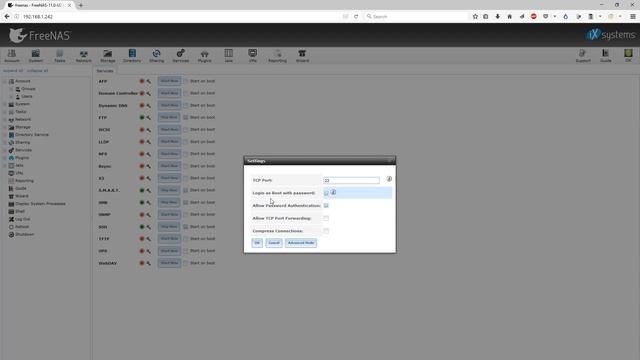Toggle Allow Password Authentication checkbox

[x=326, y=206]
